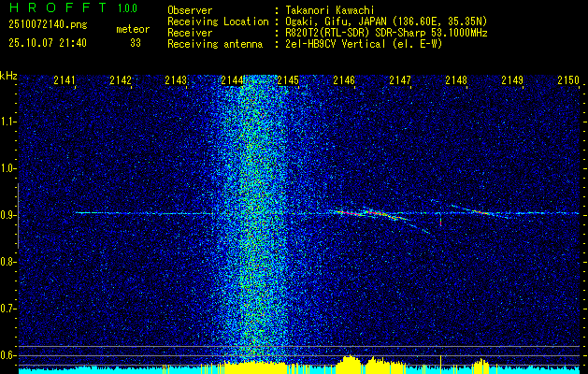Click the Receiving antenna label
Screen dimensions: 588x374
[x=215, y=44]
